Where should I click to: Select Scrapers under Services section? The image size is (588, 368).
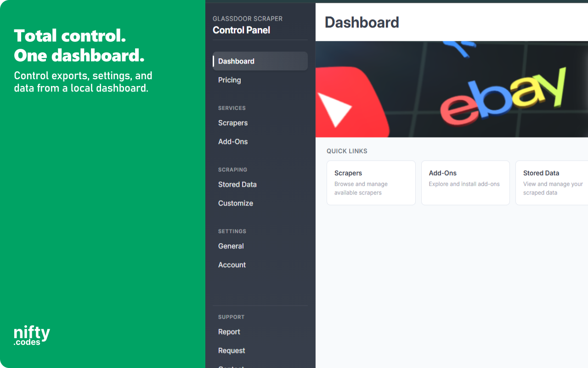click(232, 123)
